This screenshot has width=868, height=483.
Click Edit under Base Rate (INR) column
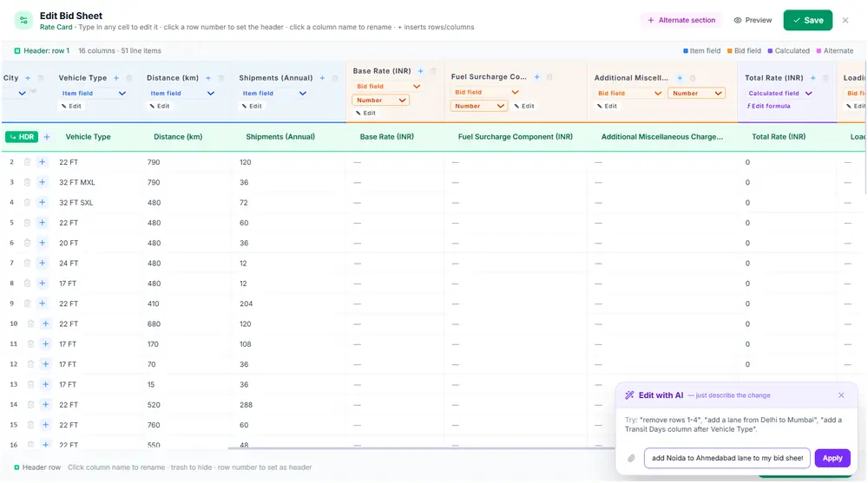(365, 113)
